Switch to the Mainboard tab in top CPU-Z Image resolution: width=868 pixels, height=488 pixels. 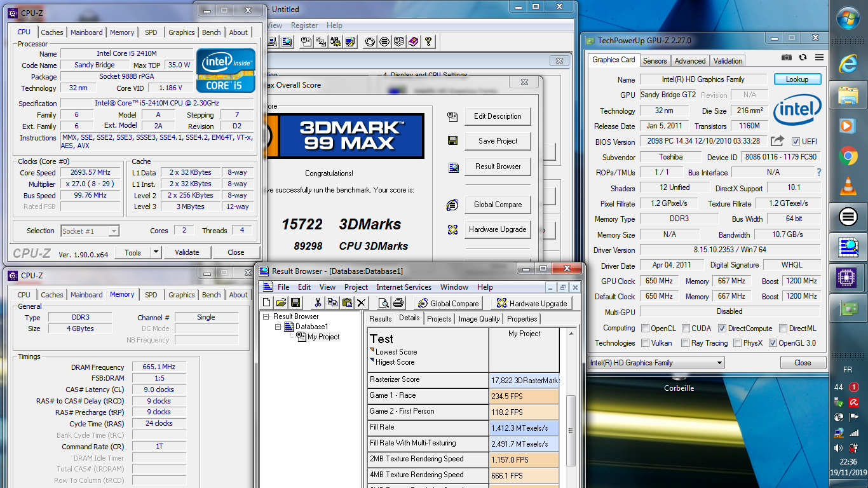pyautogui.click(x=86, y=32)
